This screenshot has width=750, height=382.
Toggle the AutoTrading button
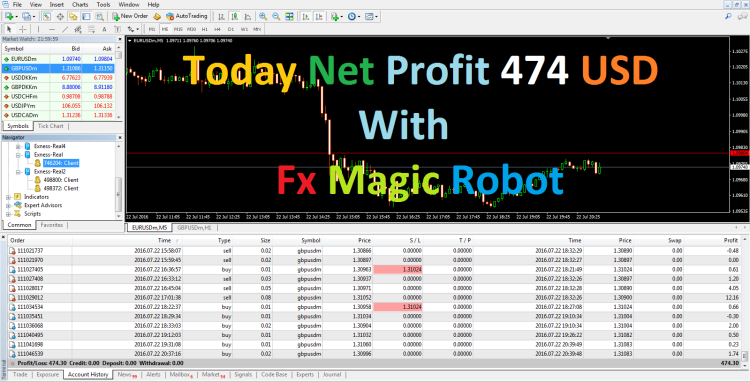187,16
